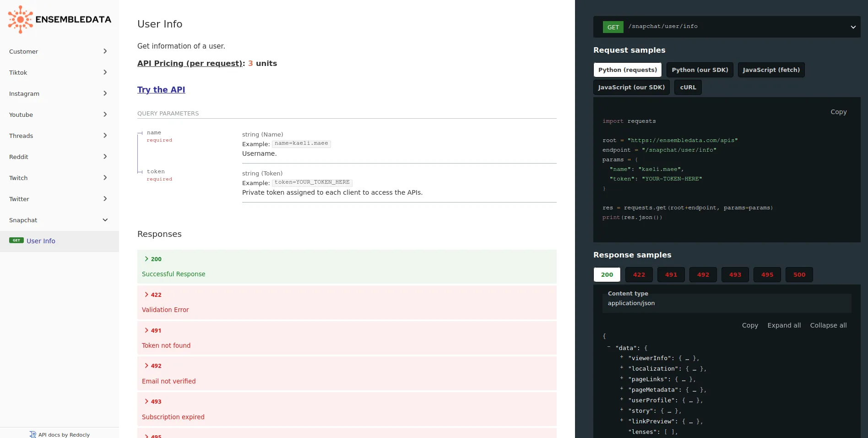Expand the "pageLinks" JSON node
Viewport: 868px width, 438px height.
pyautogui.click(x=622, y=378)
